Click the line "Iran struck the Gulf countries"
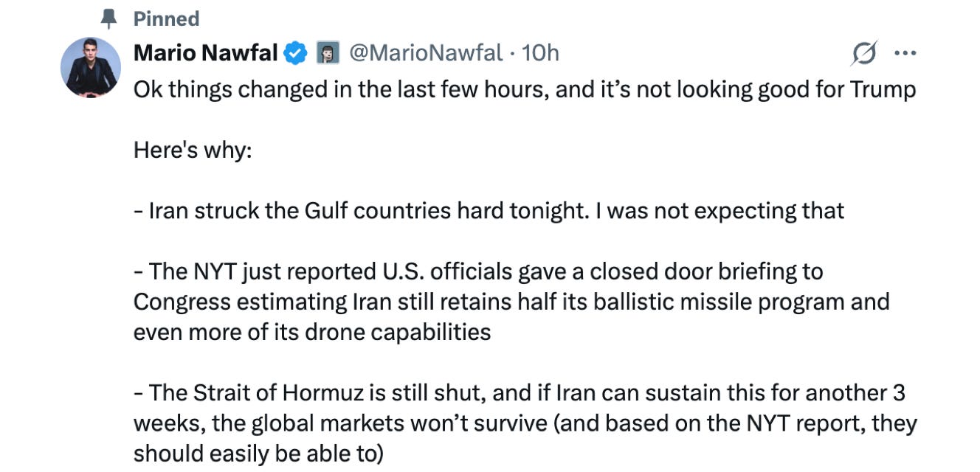 (489, 211)
